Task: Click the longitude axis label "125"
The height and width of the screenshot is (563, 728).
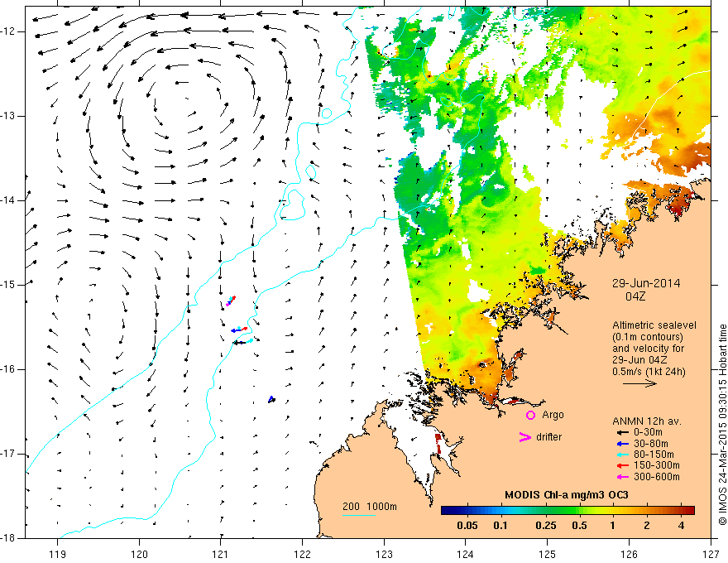Action: coord(548,555)
